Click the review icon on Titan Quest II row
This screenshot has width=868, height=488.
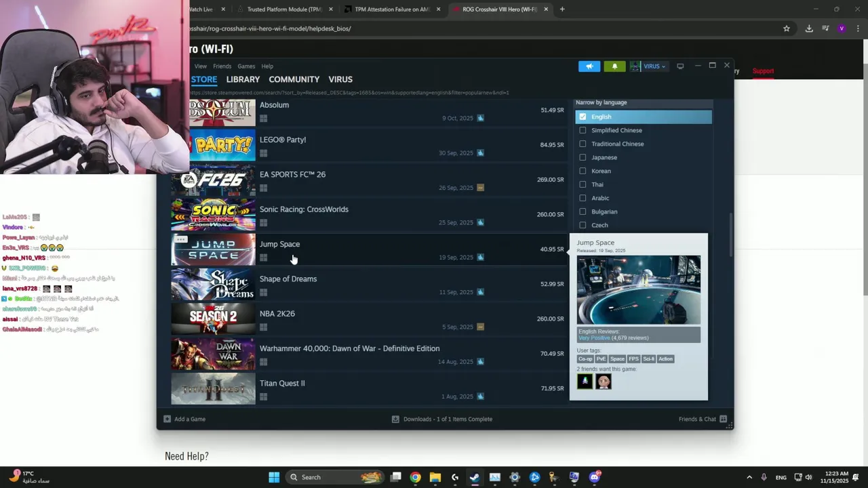480,396
